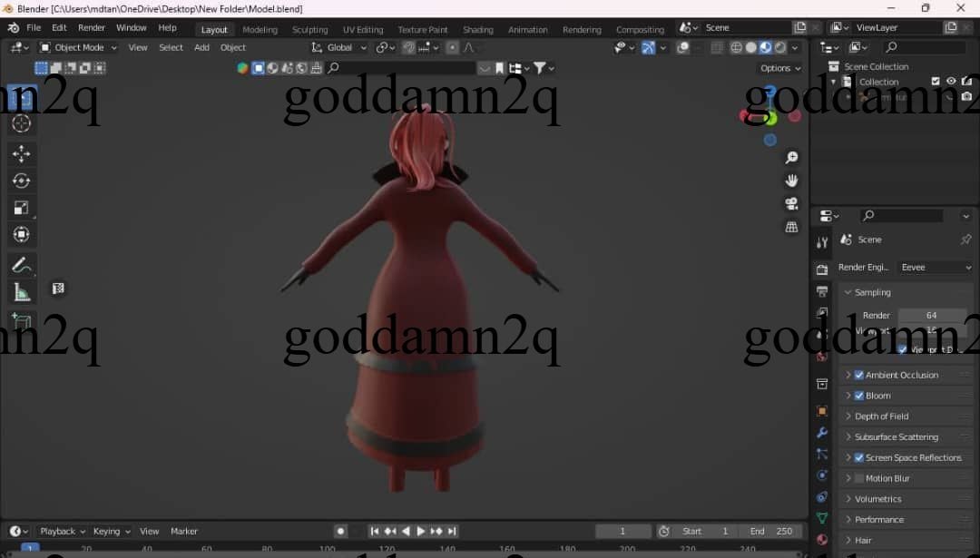
Task: Open the Render Engine Eevee dropdown
Action: tap(935, 267)
